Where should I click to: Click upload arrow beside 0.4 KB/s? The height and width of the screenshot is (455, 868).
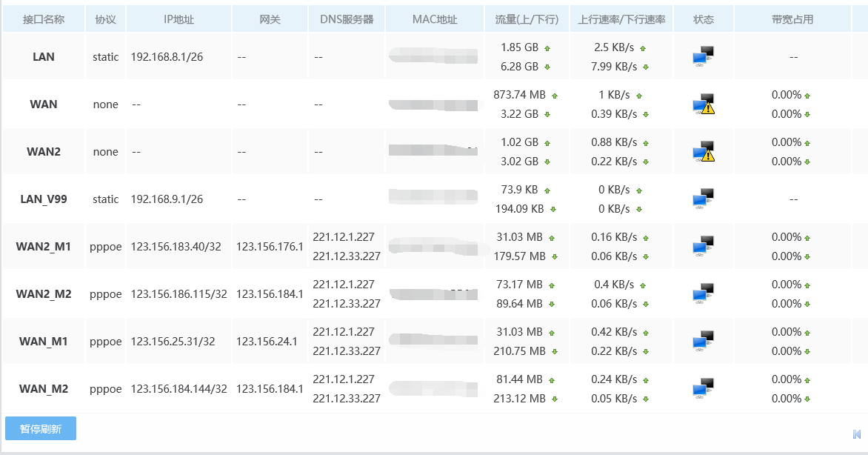643,286
